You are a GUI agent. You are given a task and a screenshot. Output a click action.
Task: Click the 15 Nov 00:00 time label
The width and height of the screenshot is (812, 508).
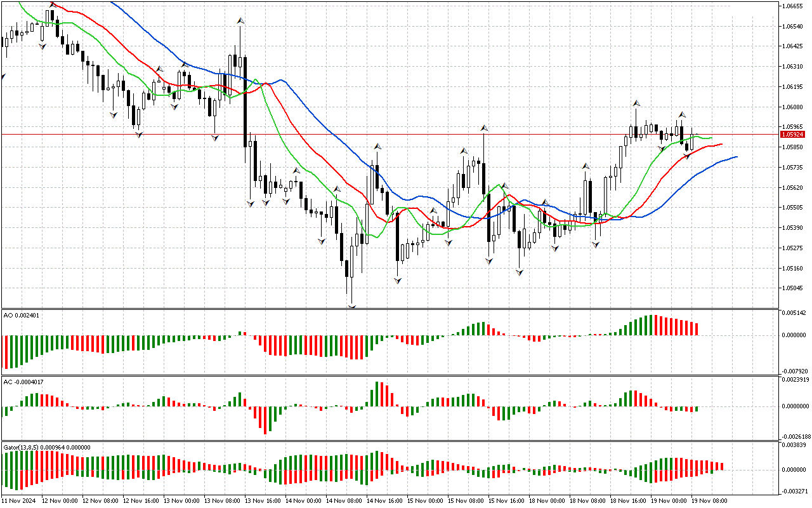(x=424, y=501)
